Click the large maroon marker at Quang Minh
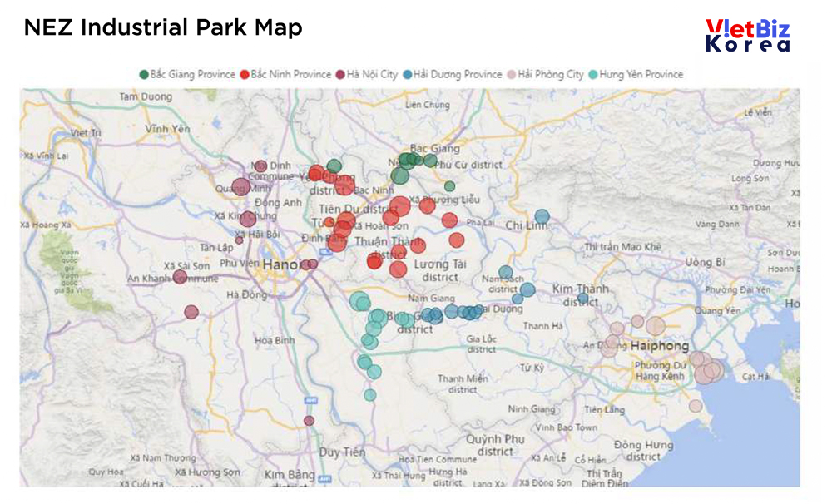Viewport: 832px width, 504px height. [240, 187]
